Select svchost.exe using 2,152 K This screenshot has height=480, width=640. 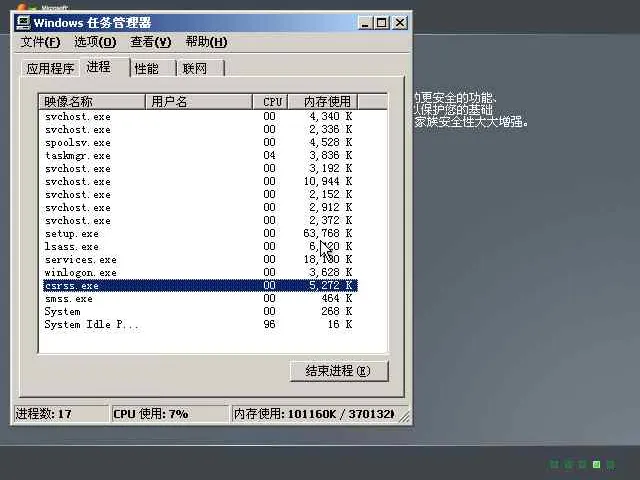click(x=200, y=194)
